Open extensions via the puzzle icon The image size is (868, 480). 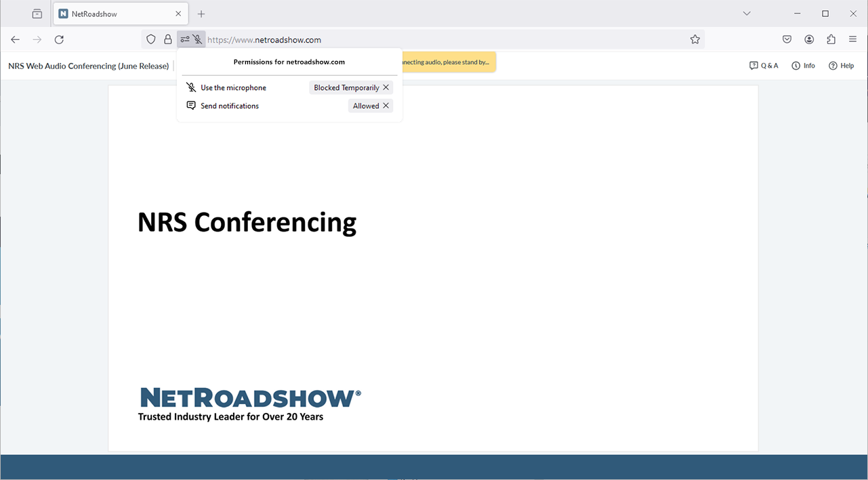click(x=831, y=39)
